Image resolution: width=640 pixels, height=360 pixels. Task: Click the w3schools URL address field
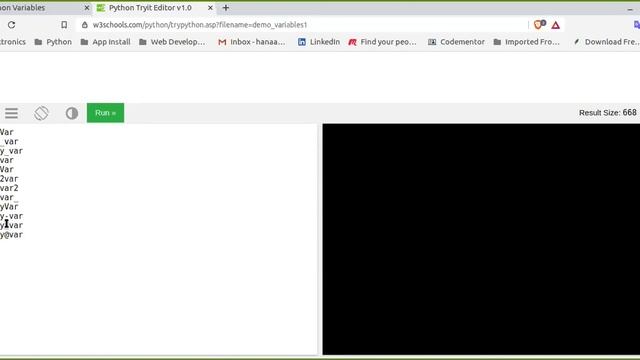coord(302,25)
